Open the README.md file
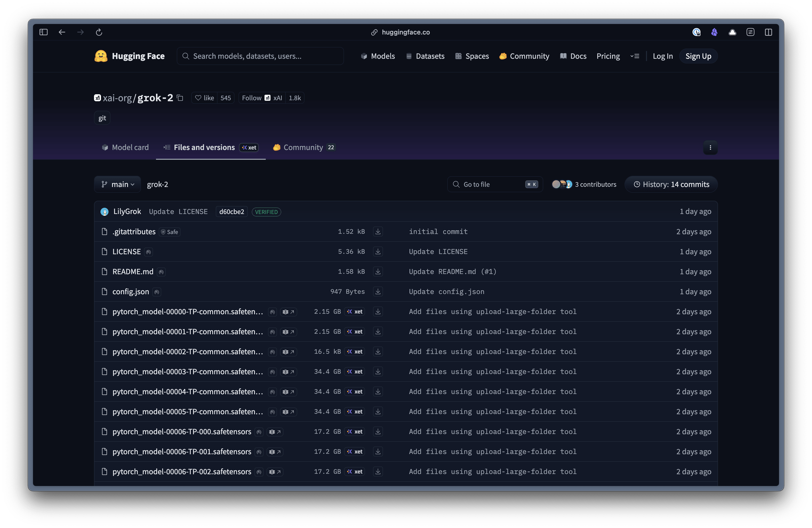 coord(133,271)
